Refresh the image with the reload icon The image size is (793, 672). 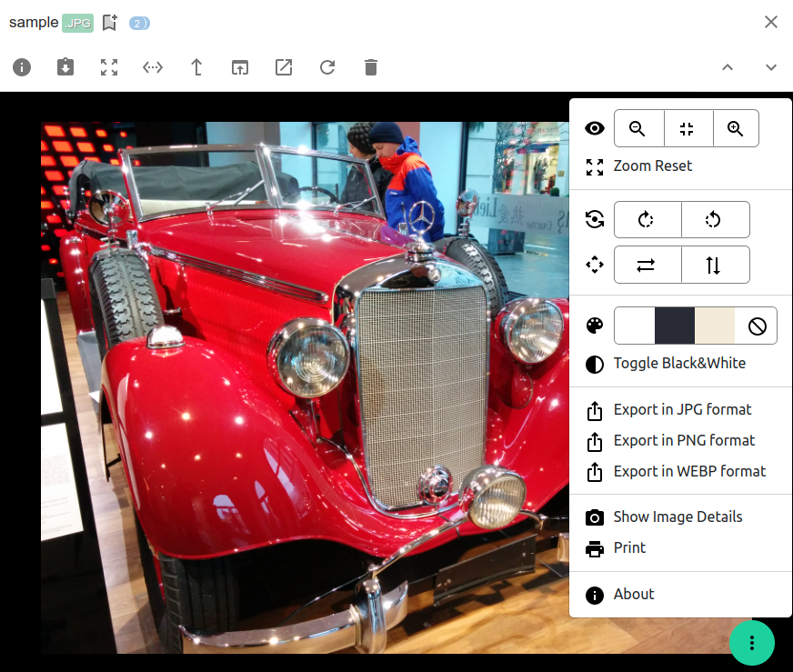(x=326, y=67)
